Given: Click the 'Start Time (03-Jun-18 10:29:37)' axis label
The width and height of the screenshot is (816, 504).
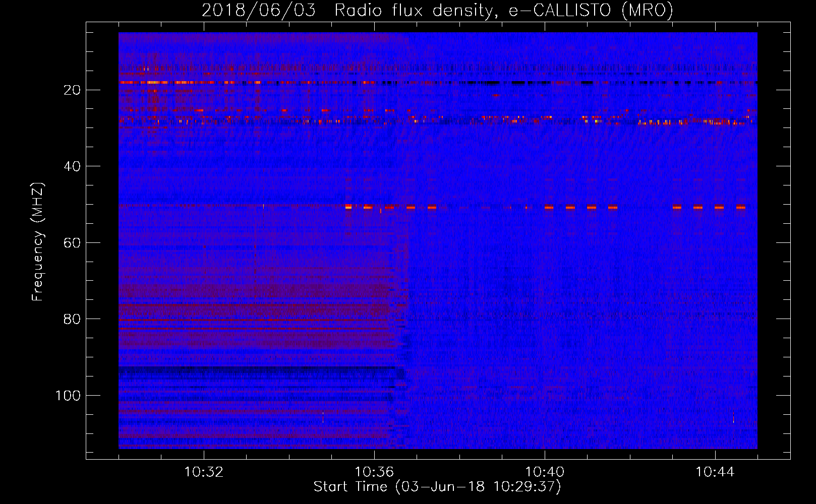Looking at the screenshot, I should (x=437, y=487).
